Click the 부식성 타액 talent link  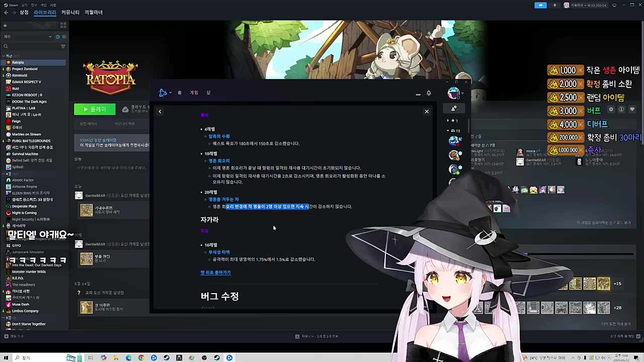click(219, 252)
